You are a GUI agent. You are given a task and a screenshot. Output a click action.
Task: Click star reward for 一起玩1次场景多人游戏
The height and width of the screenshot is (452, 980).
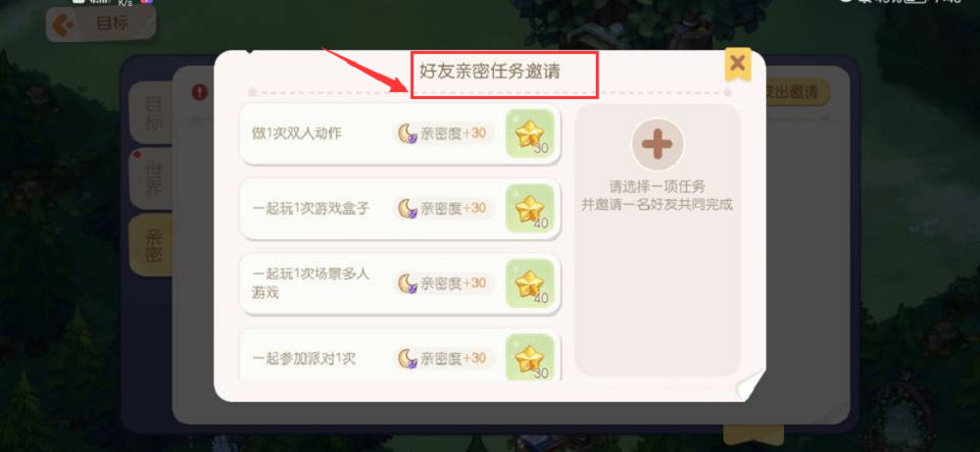click(x=529, y=283)
